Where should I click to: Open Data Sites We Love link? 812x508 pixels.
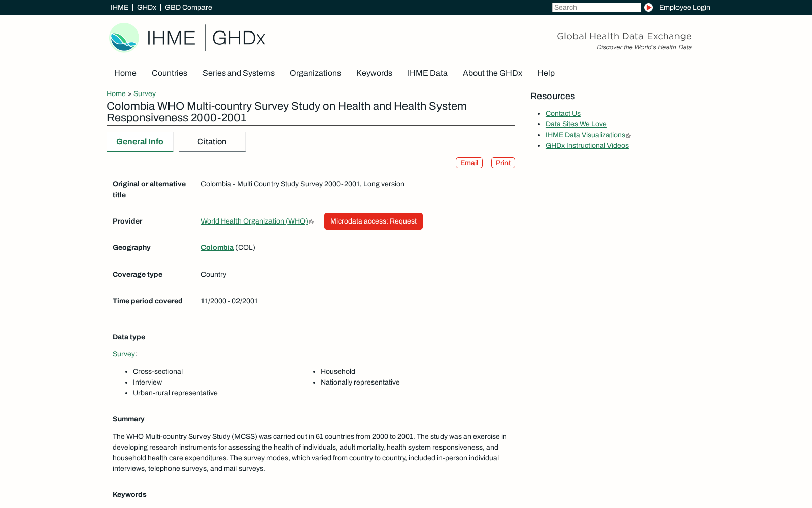click(x=576, y=124)
